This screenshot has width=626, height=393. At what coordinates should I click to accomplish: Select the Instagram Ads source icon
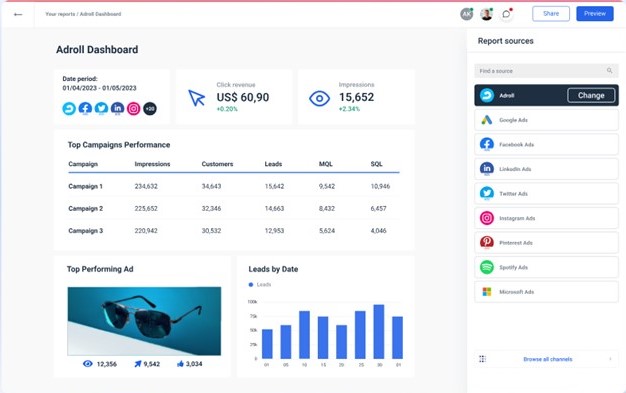(487, 218)
